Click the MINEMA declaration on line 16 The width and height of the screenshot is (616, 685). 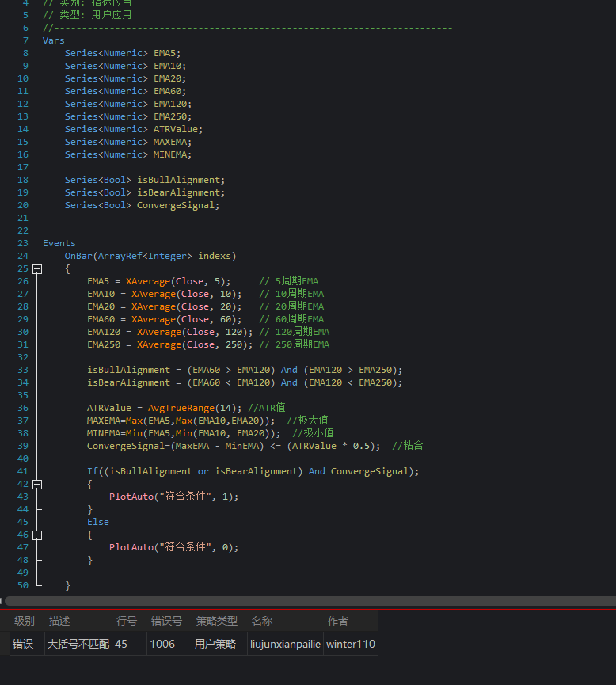pos(170,154)
